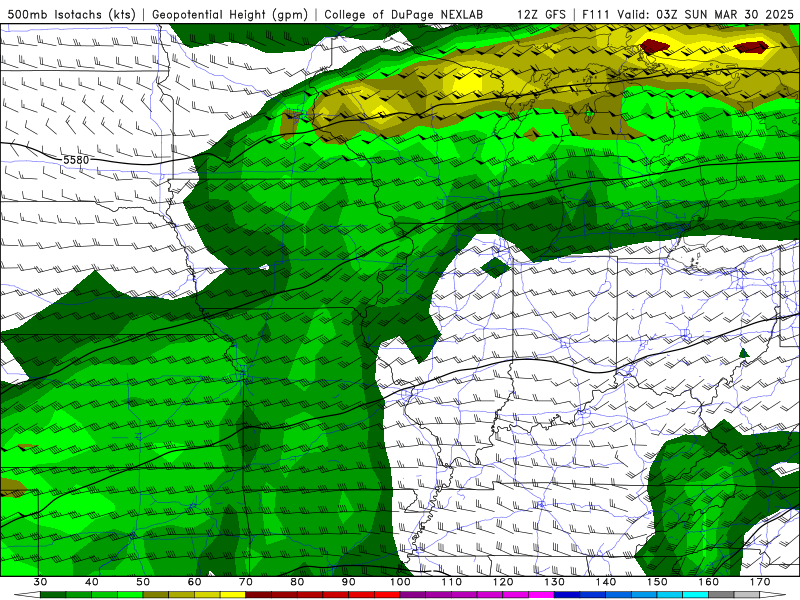The height and width of the screenshot is (600, 800).
Task: Click the olive 50-55 kt swatch
Action: pos(156,594)
